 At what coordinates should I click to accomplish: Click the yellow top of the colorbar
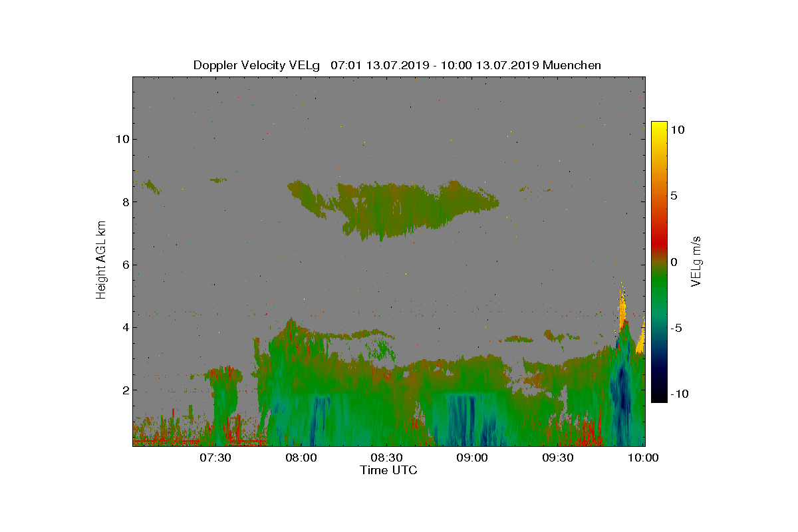[x=659, y=126]
